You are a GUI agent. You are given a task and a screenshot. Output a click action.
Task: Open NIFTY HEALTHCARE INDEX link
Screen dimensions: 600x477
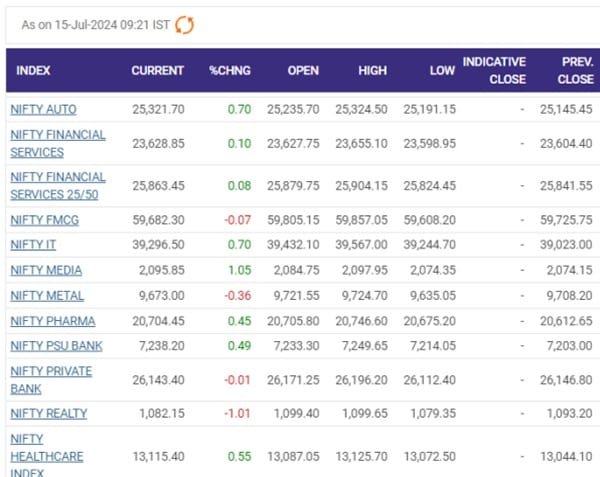tap(46, 455)
